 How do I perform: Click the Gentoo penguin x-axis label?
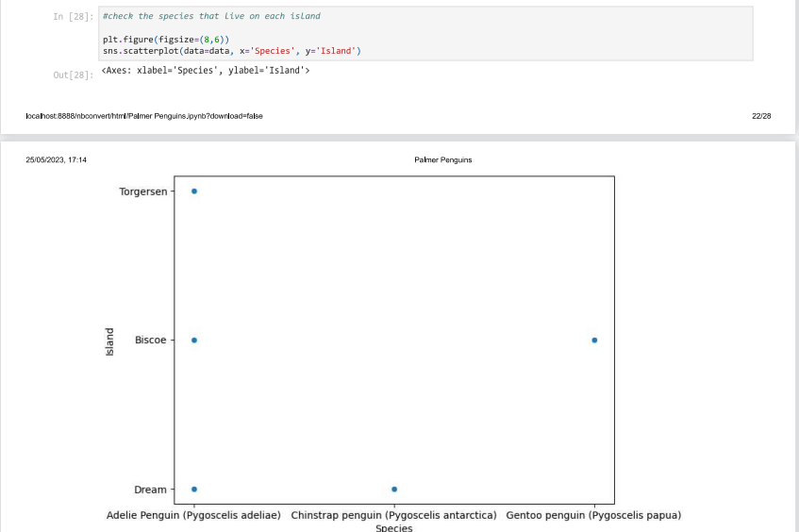point(593,515)
